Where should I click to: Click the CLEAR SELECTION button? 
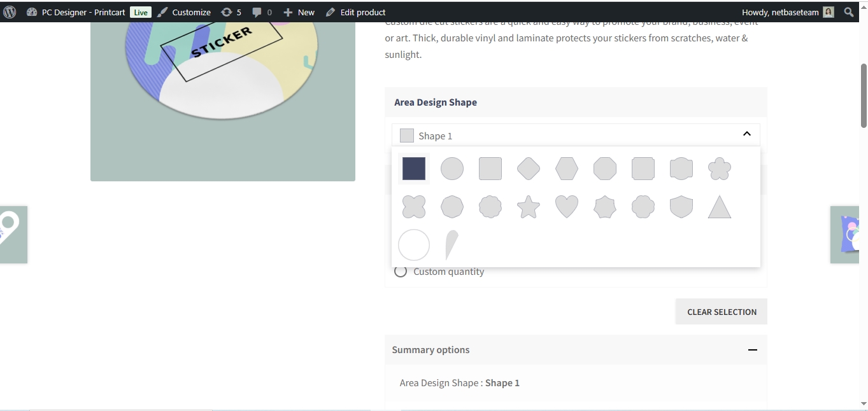721,312
